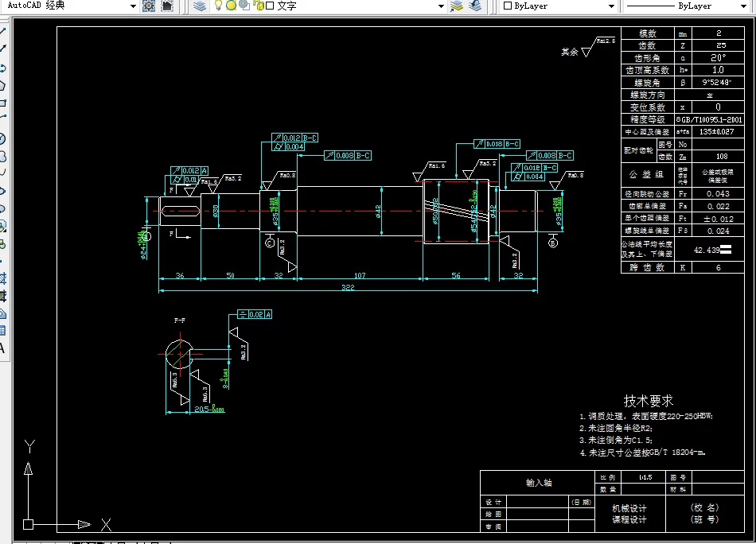Click the 机械设计 text in title block
Image resolution: width=756 pixels, height=544 pixels.
[x=629, y=508]
